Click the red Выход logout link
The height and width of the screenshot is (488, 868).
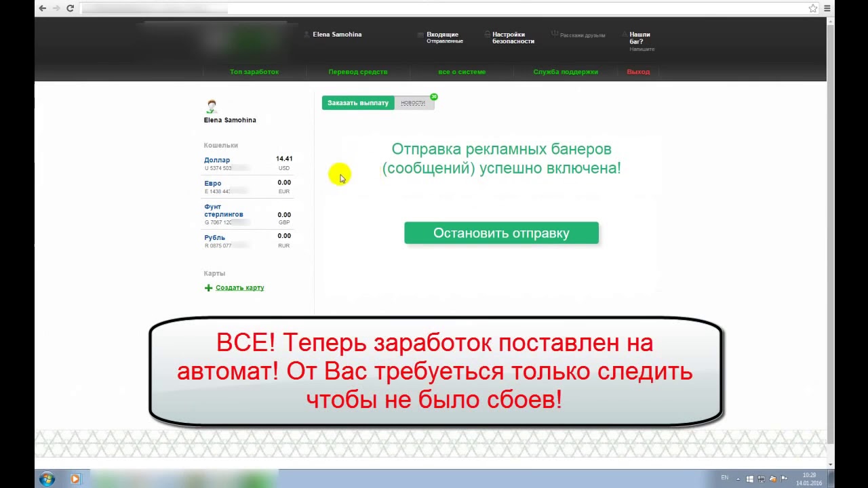tap(638, 72)
